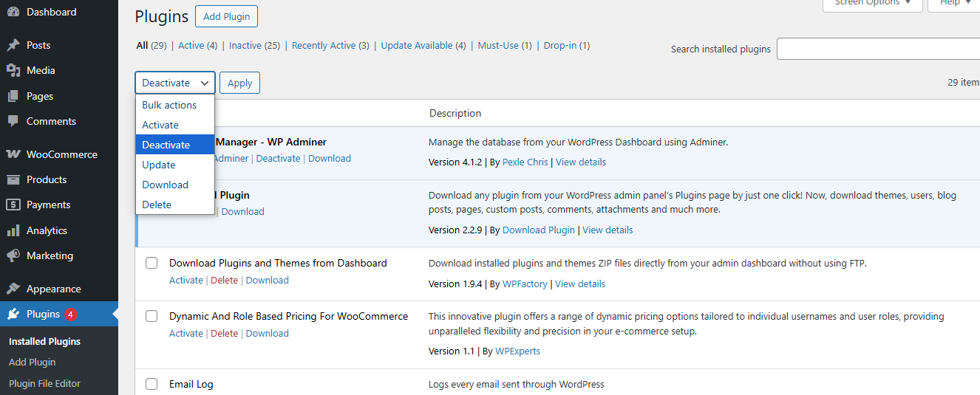
Task: Click the WooCommerce logo icon
Action: click(x=13, y=154)
